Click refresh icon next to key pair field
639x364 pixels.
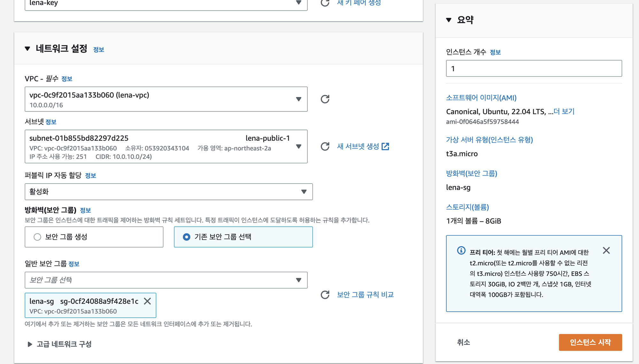325,3
